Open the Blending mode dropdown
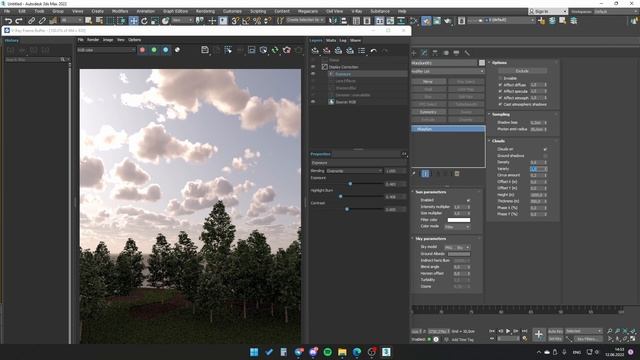Viewport: 640px width, 360px height. tap(354, 171)
